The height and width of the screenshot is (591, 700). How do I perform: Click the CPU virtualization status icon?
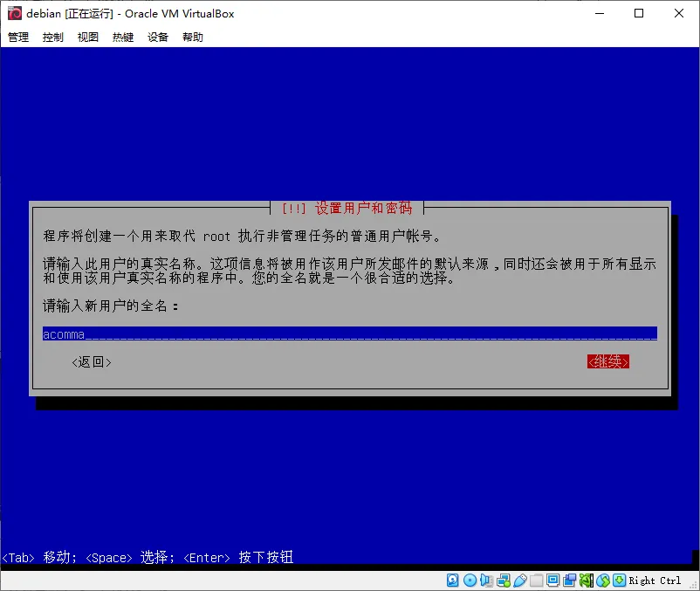click(x=587, y=580)
